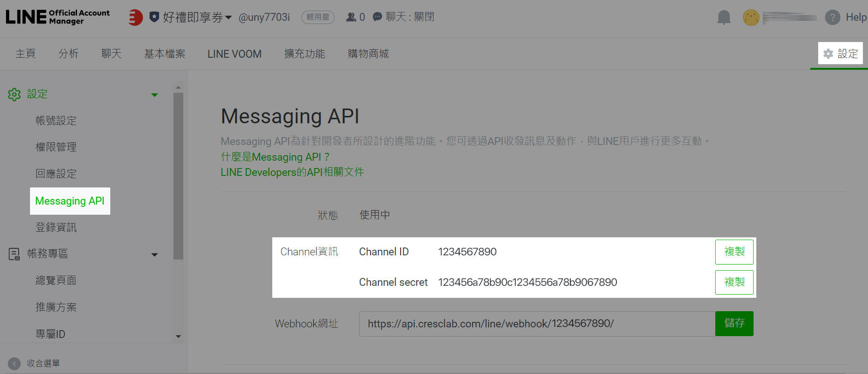
Task: Click the LINE Official Account Manager logo
Action: pyautogui.click(x=58, y=17)
